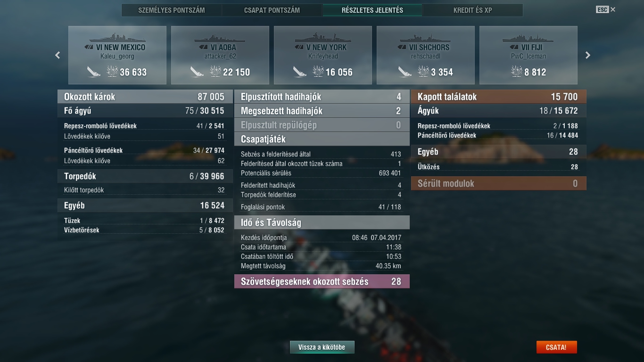Image resolution: width=644 pixels, height=362 pixels.
Task: Select the VII Fiji ship card
Action: pyautogui.click(x=528, y=55)
